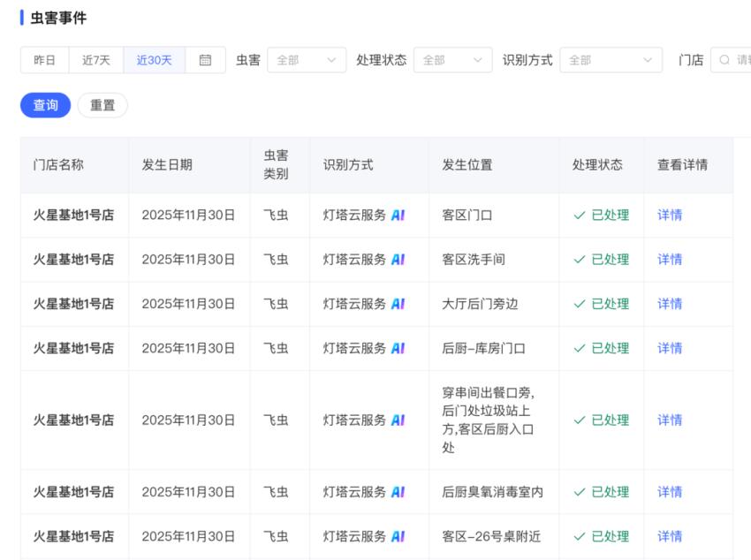
Task: Open the 处理状态 filter dropdown
Action: pos(452,60)
